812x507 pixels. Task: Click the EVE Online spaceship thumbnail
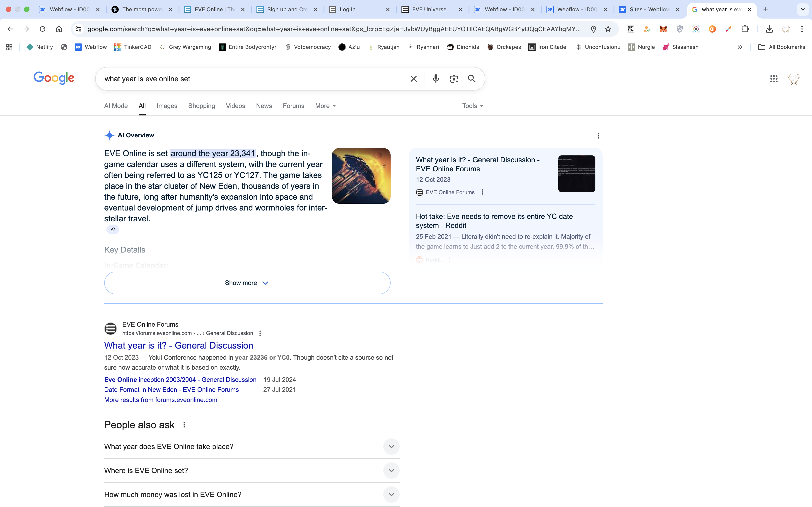(x=361, y=176)
